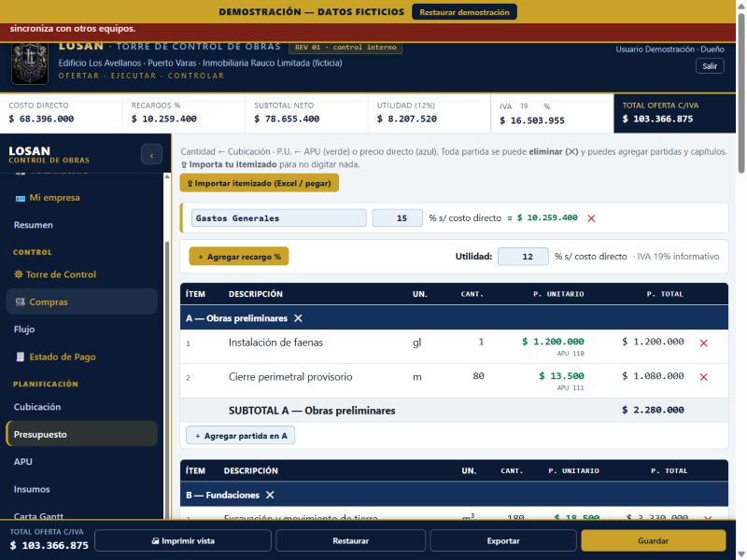Remove chapter B — Fundaciones with its X
Screen dimensions: 747x560
270,496
